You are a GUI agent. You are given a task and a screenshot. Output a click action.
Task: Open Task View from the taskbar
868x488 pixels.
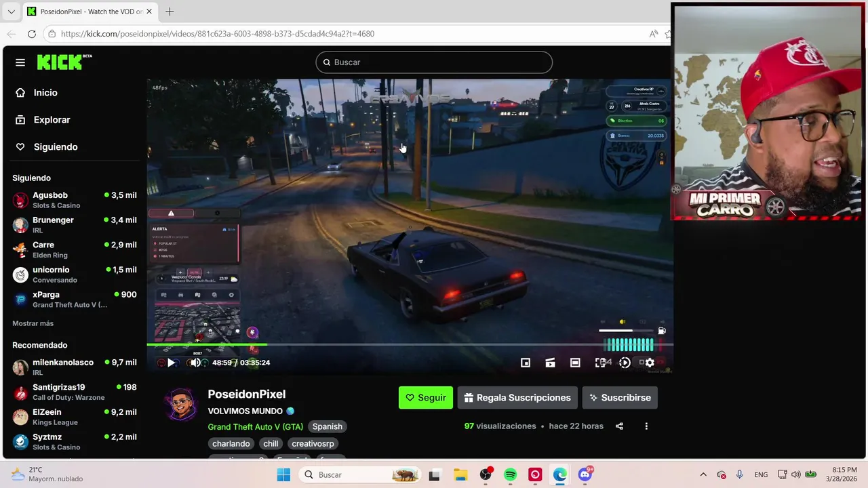coord(435,475)
